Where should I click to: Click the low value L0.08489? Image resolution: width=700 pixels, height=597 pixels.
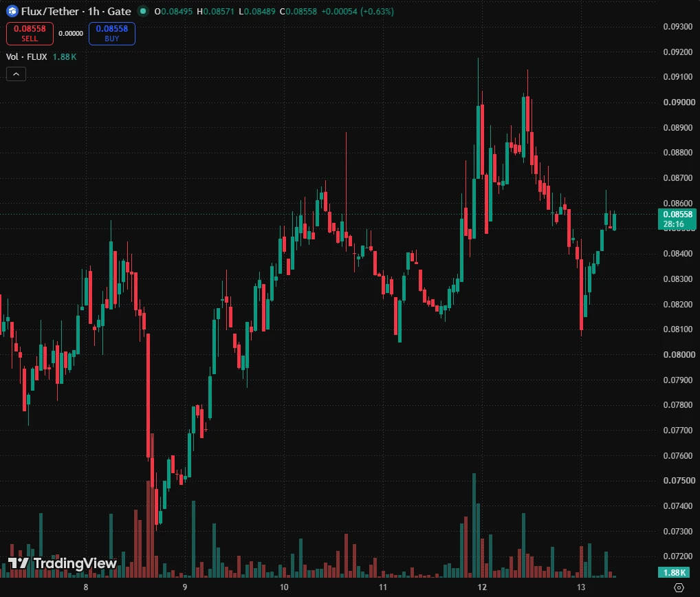pos(256,12)
